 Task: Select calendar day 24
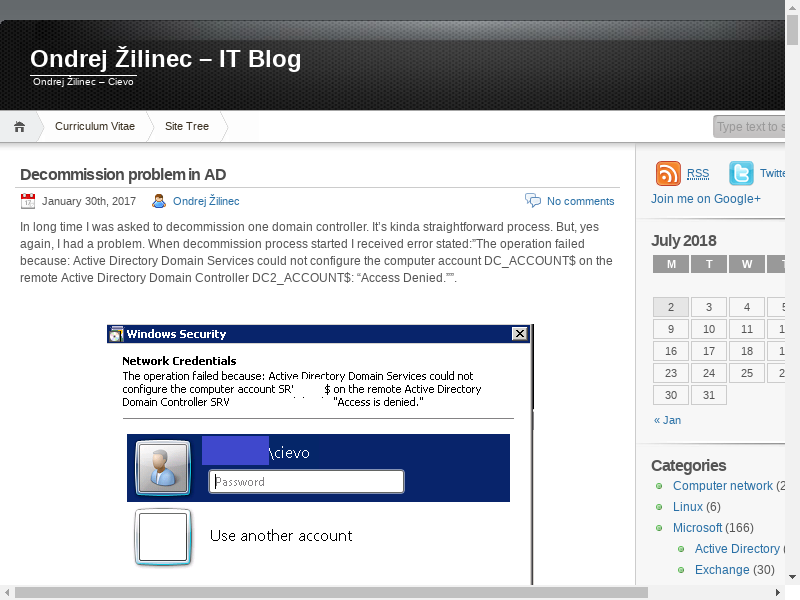[709, 373]
